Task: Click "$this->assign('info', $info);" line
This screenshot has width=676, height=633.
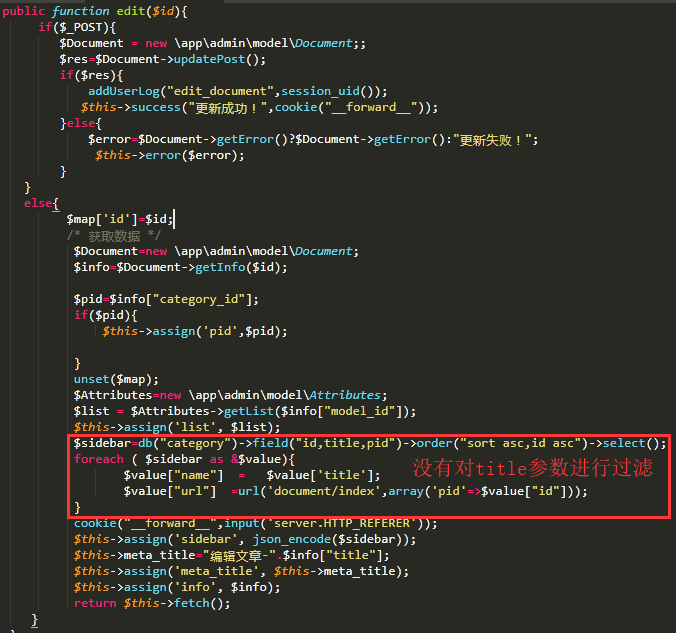Action: tap(177, 587)
